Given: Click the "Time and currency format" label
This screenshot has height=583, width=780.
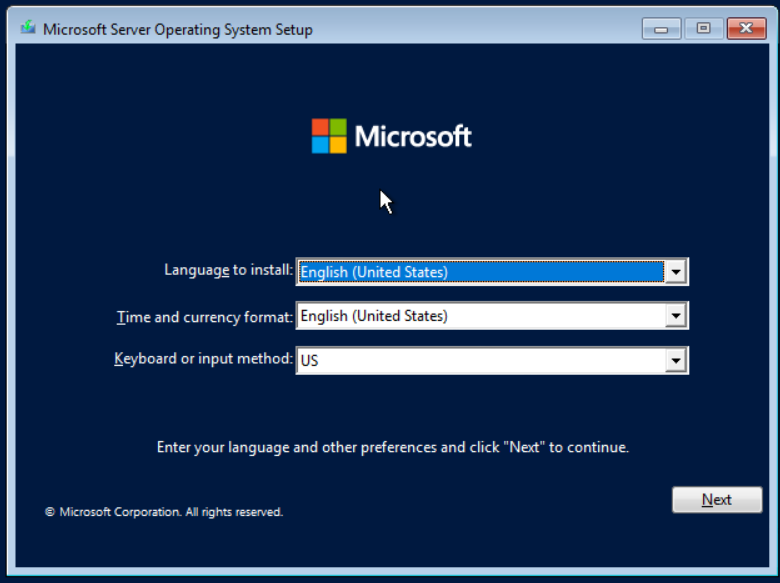Looking at the screenshot, I should [205, 317].
